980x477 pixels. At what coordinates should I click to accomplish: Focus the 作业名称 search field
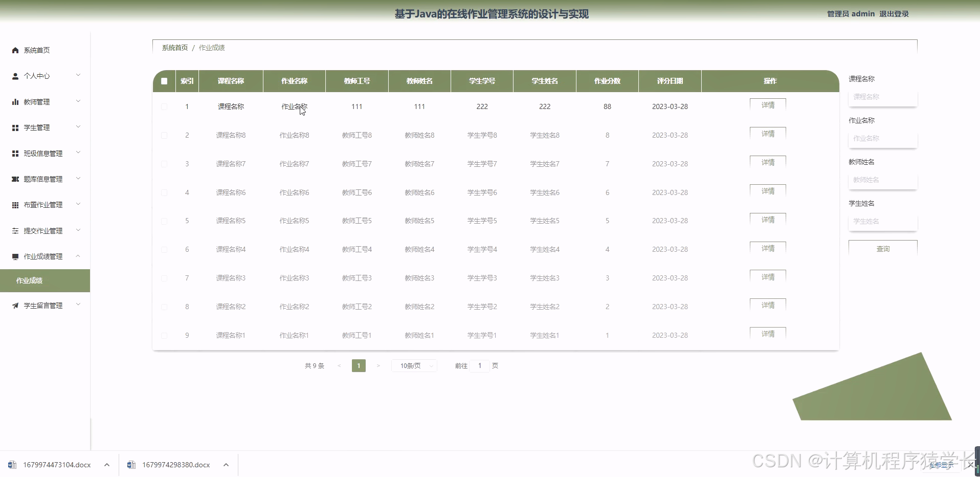[x=883, y=138]
